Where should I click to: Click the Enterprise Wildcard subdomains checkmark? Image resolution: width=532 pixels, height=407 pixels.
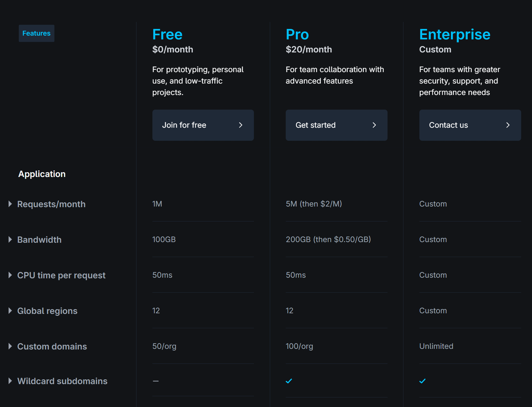(x=422, y=381)
